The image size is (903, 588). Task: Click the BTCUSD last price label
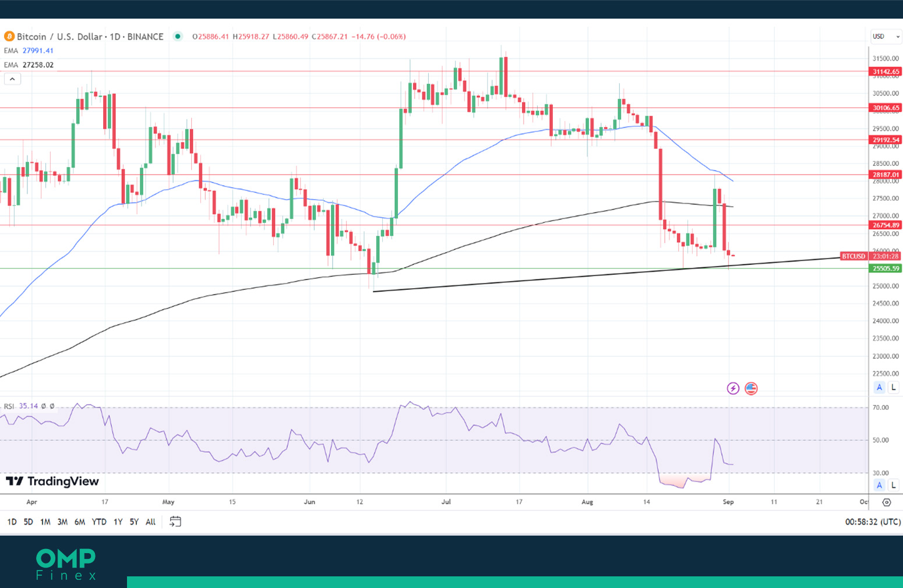tap(853, 256)
